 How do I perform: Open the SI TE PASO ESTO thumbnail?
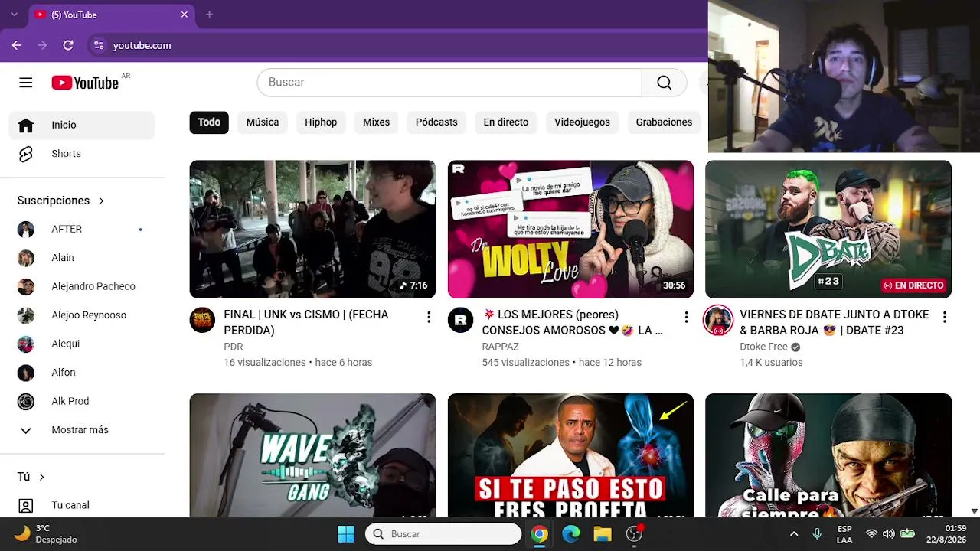(x=570, y=455)
